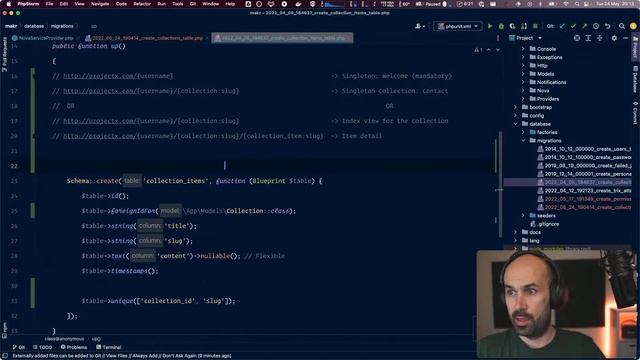Close the create_collections_table.php tab
Image resolution: width=640 pixels, height=360 pixels.
click(207, 38)
